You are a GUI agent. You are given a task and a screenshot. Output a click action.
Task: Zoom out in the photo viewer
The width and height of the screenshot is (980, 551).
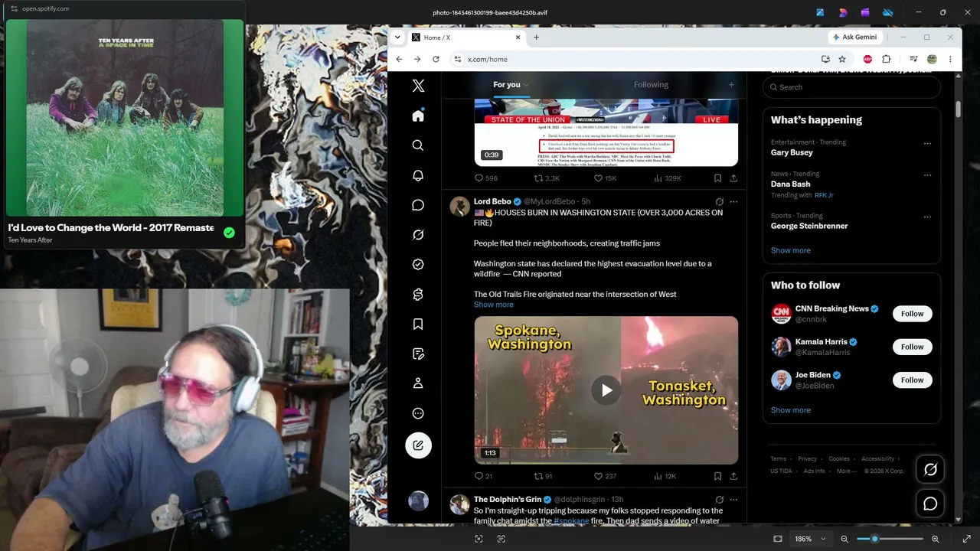pyautogui.click(x=844, y=539)
